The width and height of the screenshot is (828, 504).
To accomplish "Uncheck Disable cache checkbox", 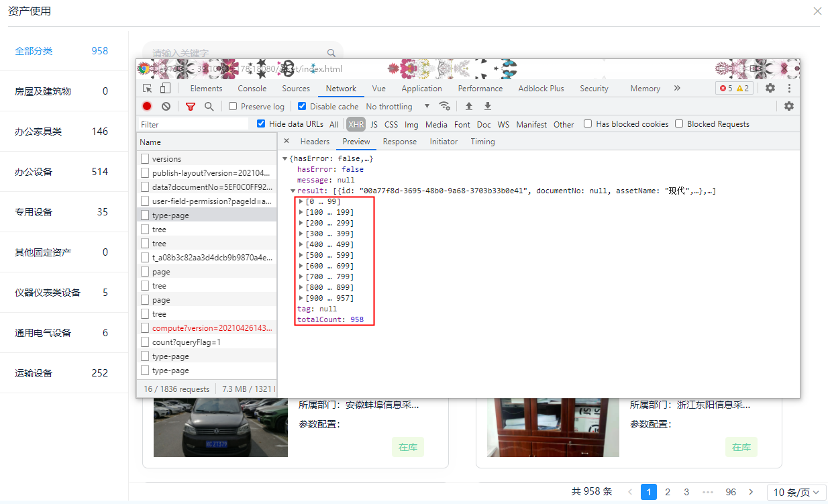I will tap(302, 106).
